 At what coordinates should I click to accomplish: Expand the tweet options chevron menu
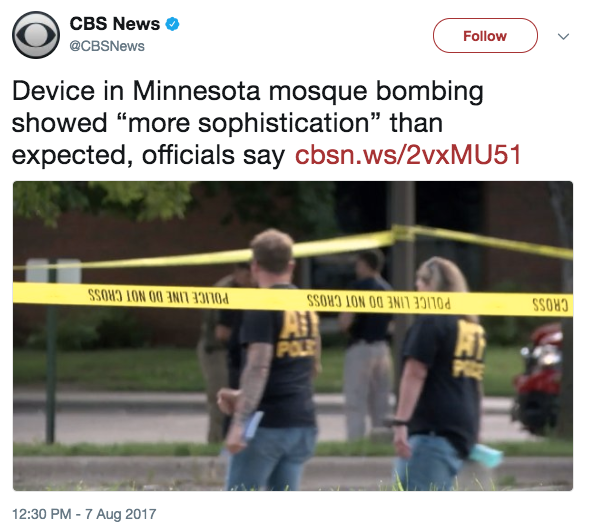(x=563, y=36)
